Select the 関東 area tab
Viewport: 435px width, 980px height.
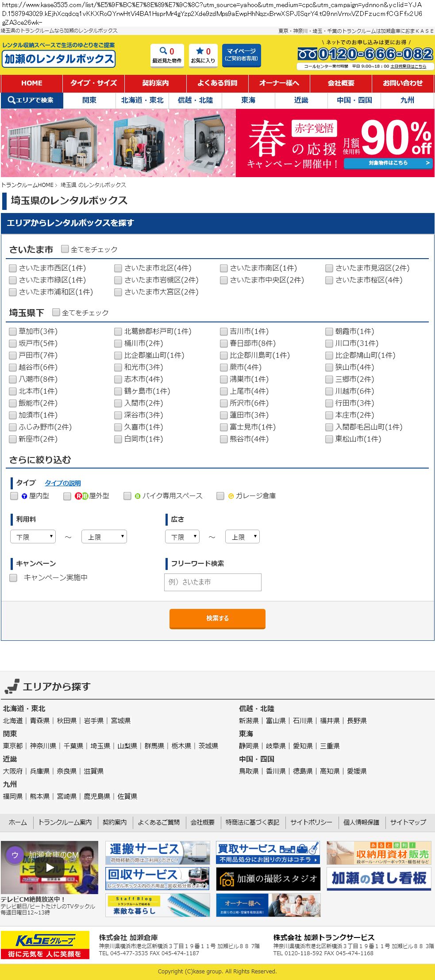click(89, 101)
